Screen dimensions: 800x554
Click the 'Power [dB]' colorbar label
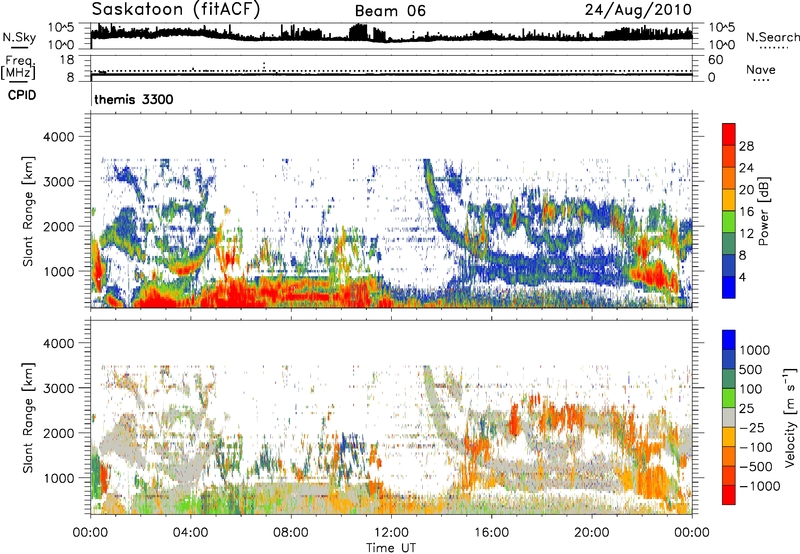763,211
